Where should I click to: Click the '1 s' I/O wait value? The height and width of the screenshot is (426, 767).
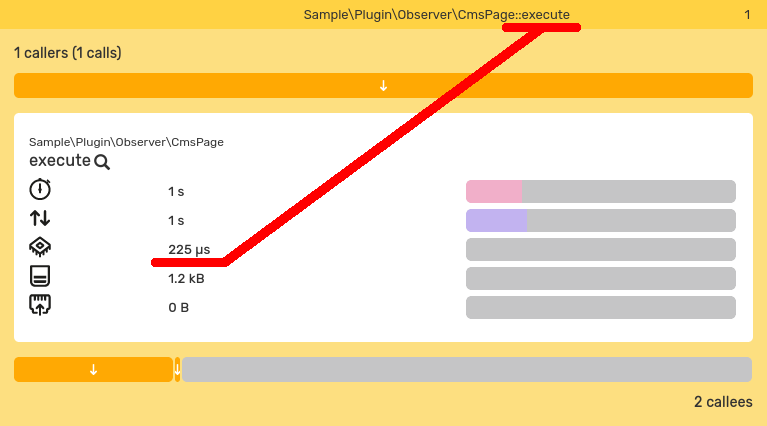pos(176,221)
